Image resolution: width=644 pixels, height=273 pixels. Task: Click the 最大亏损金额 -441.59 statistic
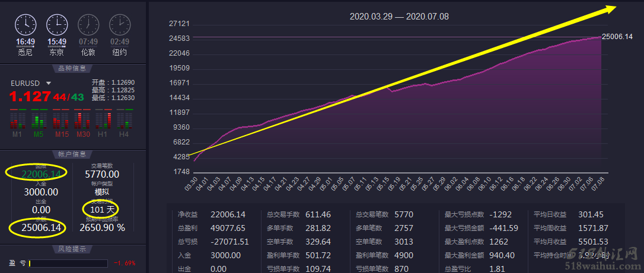482,228
